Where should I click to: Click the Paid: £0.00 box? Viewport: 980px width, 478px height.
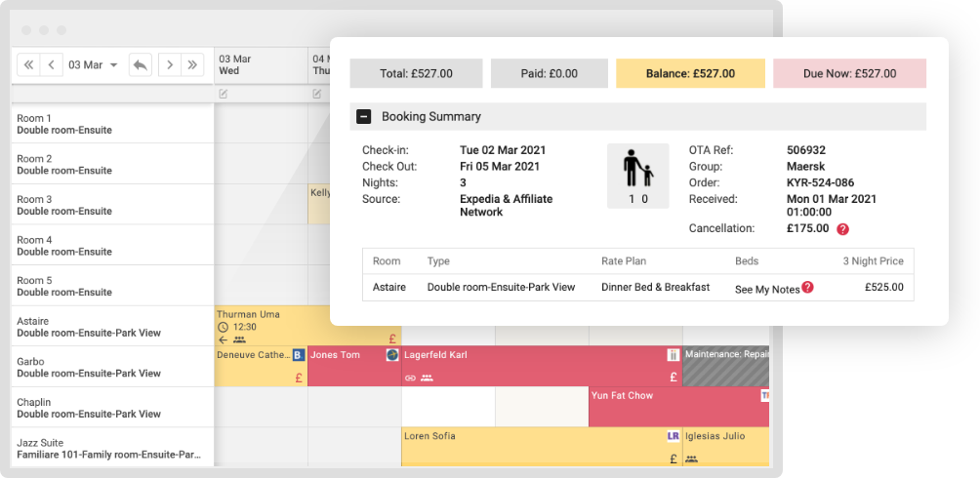(x=550, y=73)
